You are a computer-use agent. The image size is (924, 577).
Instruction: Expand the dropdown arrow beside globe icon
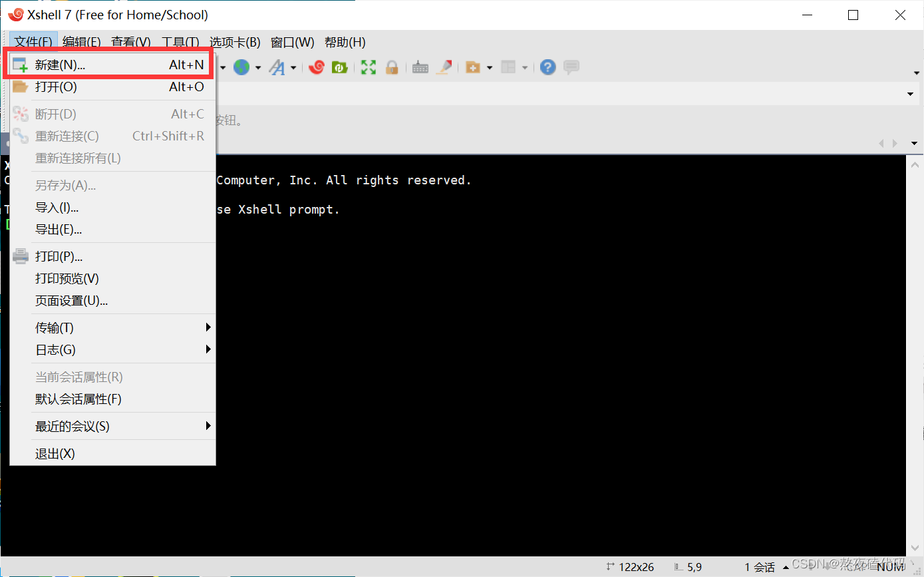[x=257, y=68]
